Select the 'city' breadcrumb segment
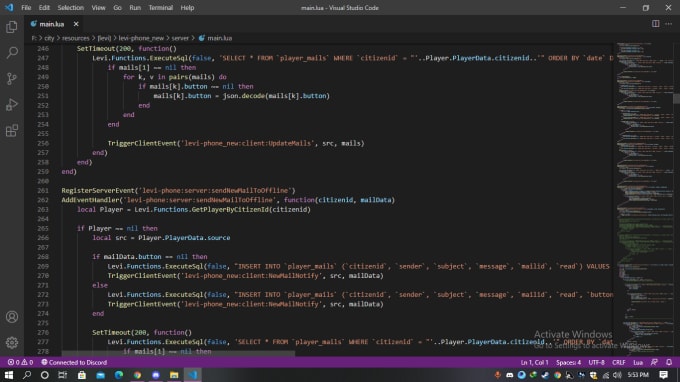Image resolution: width=680 pixels, height=382 pixels. [x=49, y=38]
